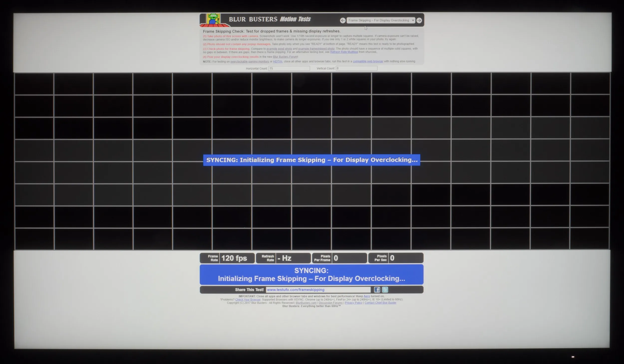Click the Vertical Count input field
This screenshot has height=364, width=624.
coord(356,68)
